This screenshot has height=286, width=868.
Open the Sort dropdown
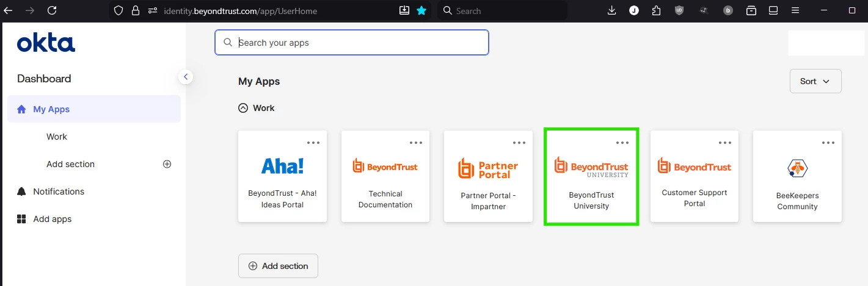[815, 81]
